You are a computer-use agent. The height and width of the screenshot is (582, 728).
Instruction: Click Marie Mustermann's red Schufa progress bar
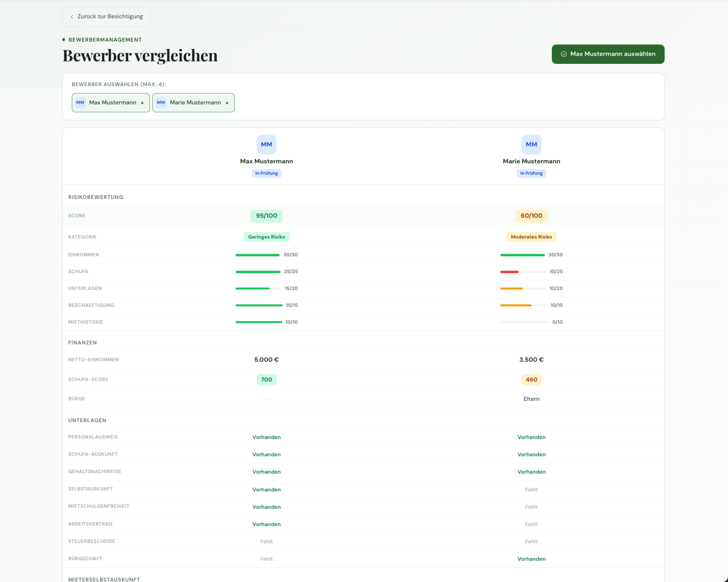point(509,272)
